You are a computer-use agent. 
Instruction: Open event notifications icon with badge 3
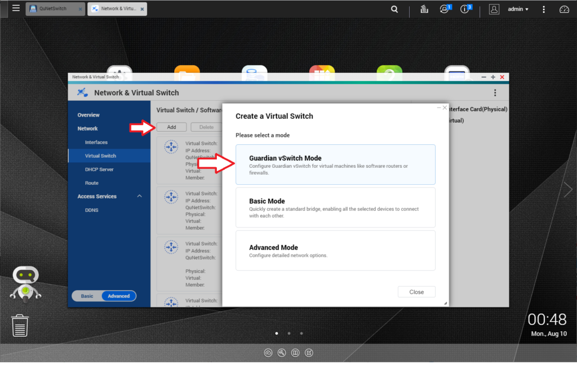(x=465, y=9)
